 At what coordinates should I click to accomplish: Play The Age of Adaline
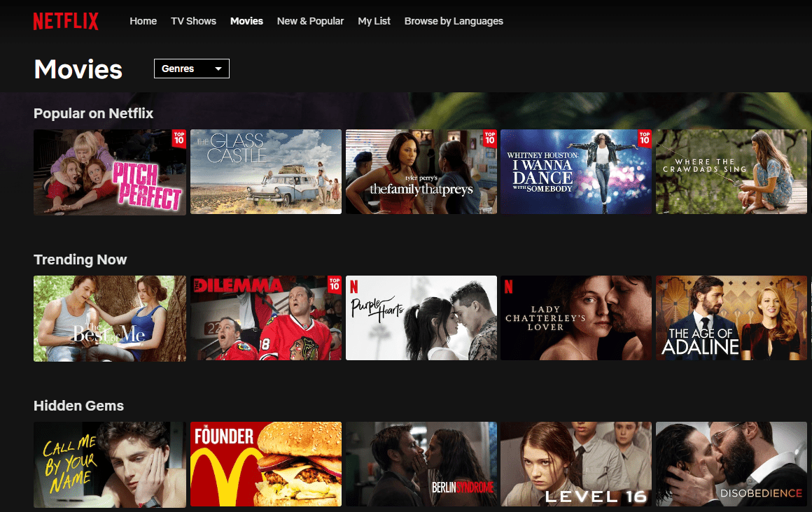(x=731, y=318)
